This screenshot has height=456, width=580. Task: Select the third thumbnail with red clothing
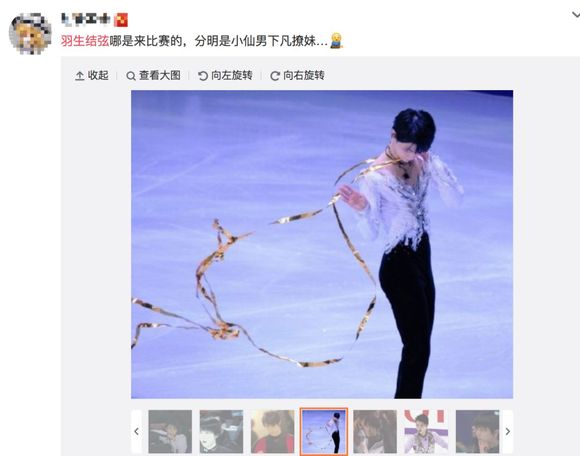click(x=273, y=431)
